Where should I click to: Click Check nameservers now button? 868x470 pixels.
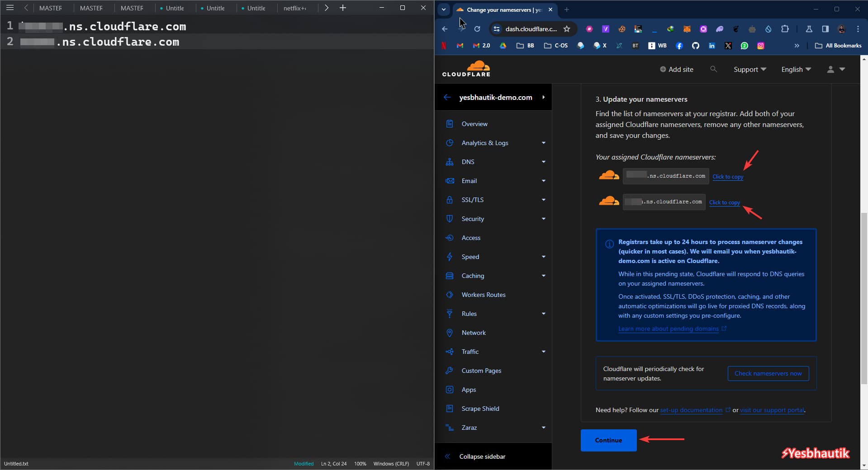point(768,373)
